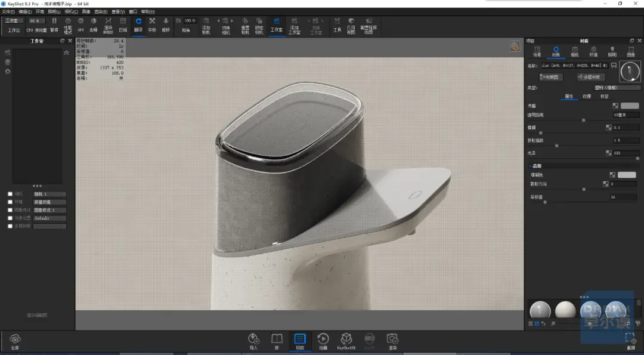Open the Animation (动画) icon in bottom bar
644x355 pixels.
(323, 342)
